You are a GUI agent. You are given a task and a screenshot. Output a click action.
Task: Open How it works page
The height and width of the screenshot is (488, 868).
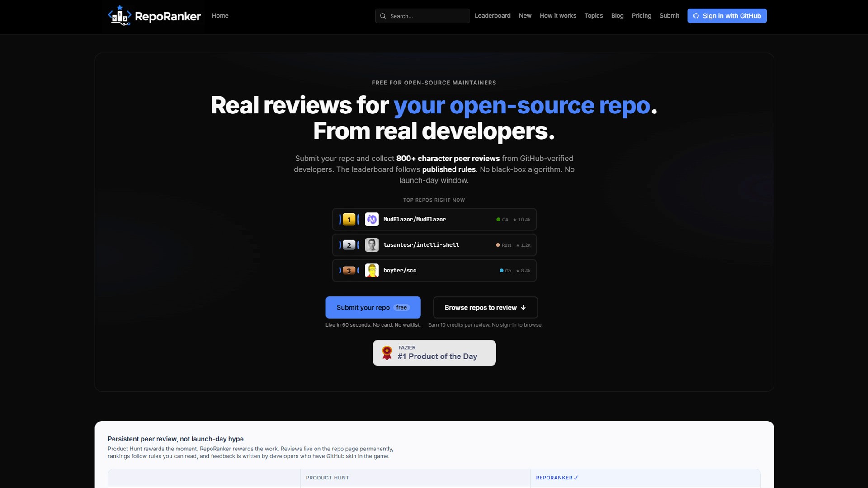pos(558,15)
